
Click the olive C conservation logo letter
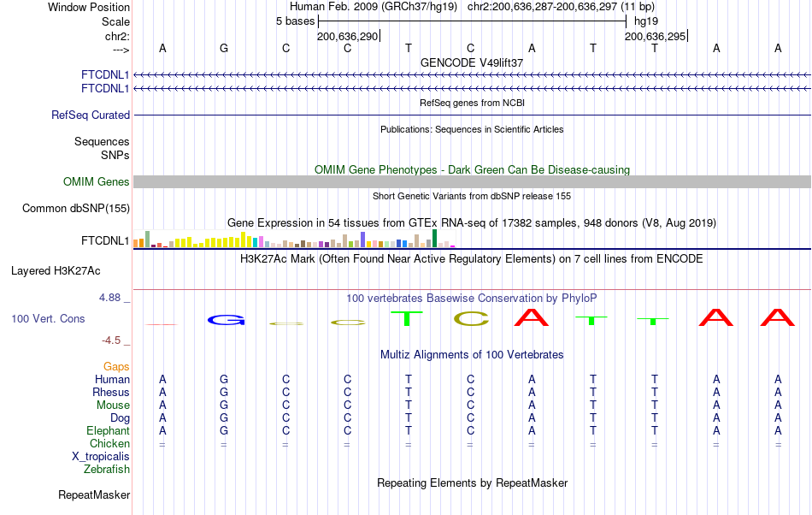click(471, 318)
